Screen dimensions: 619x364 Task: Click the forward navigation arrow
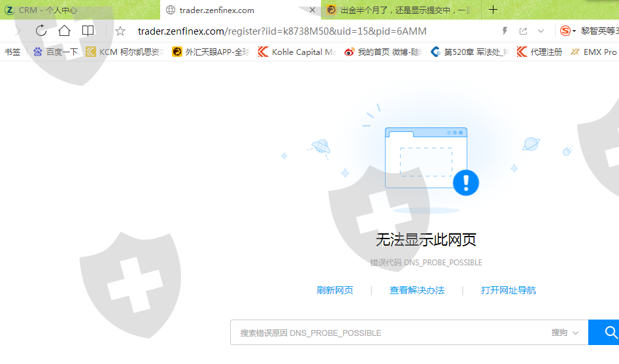click(18, 31)
